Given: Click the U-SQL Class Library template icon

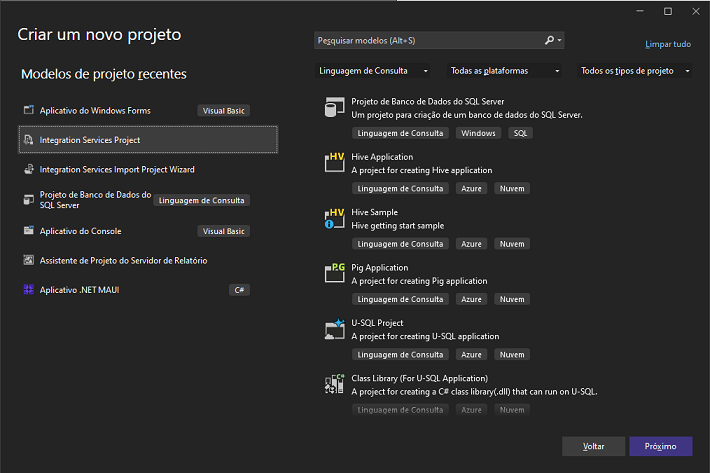Looking at the screenshot, I should (x=334, y=384).
